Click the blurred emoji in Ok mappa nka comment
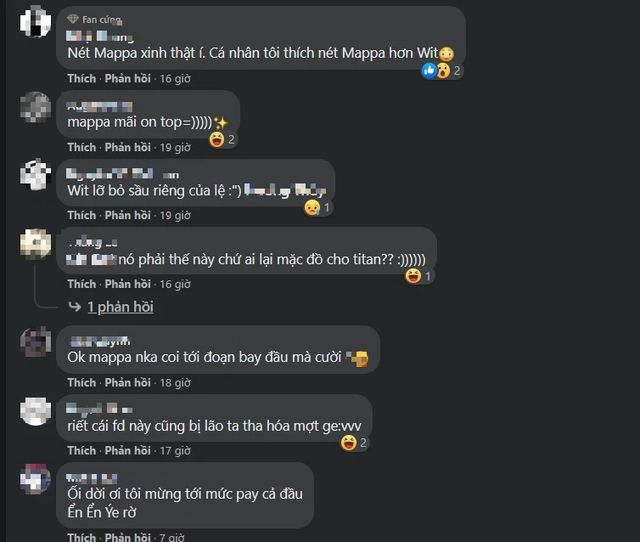The width and height of the screenshot is (640, 542). pyautogui.click(x=357, y=358)
